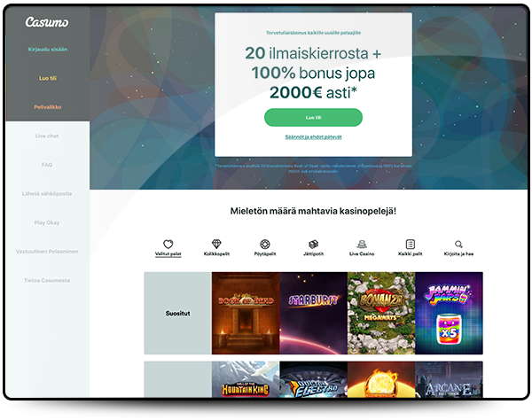Open Pelivalikko in the sidebar
Screen dimensions: 532x420
(48, 107)
